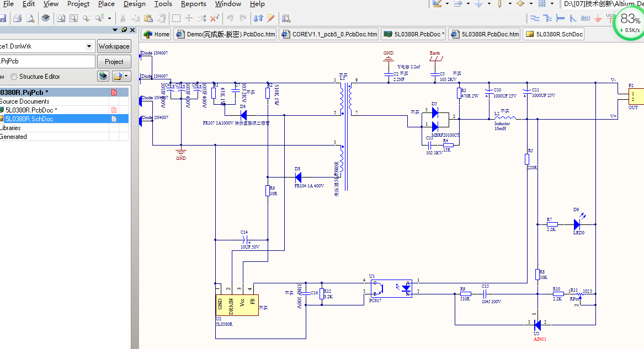Click the Cross Probe pencil icon
Viewport: 644px width, 349px height.
[270, 18]
